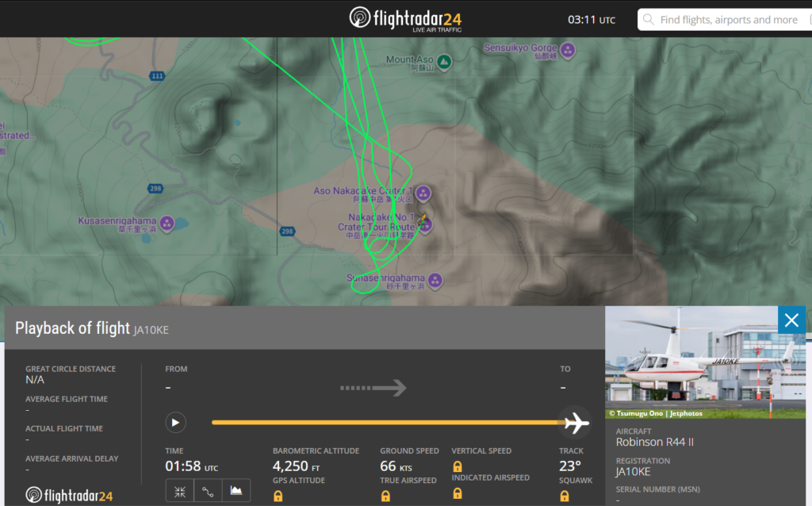
Task: Toggle the flight route line button
Action: (x=209, y=491)
